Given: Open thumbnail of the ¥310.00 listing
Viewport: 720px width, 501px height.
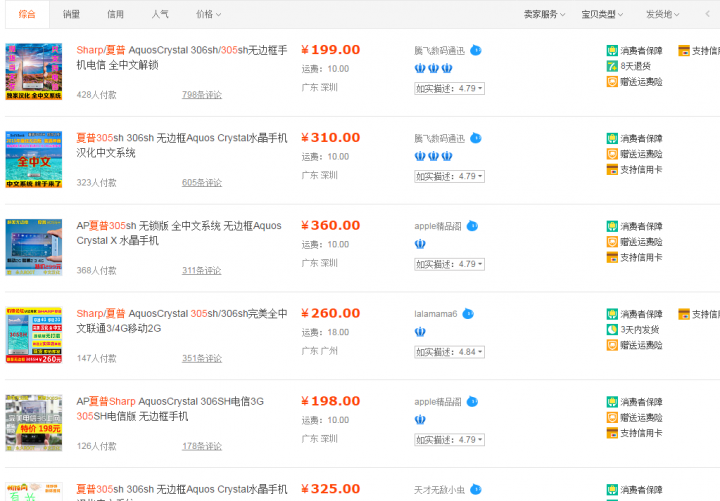Looking at the screenshot, I should click(x=34, y=159).
